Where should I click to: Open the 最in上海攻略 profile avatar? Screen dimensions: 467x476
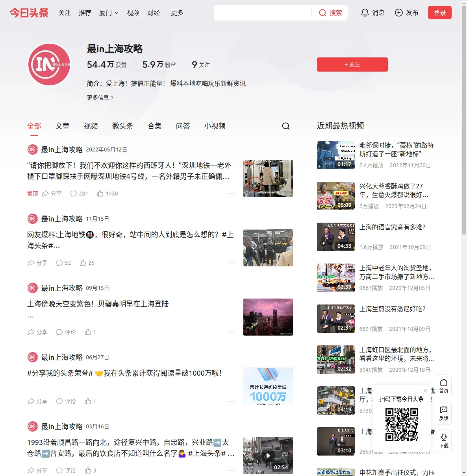49,65
